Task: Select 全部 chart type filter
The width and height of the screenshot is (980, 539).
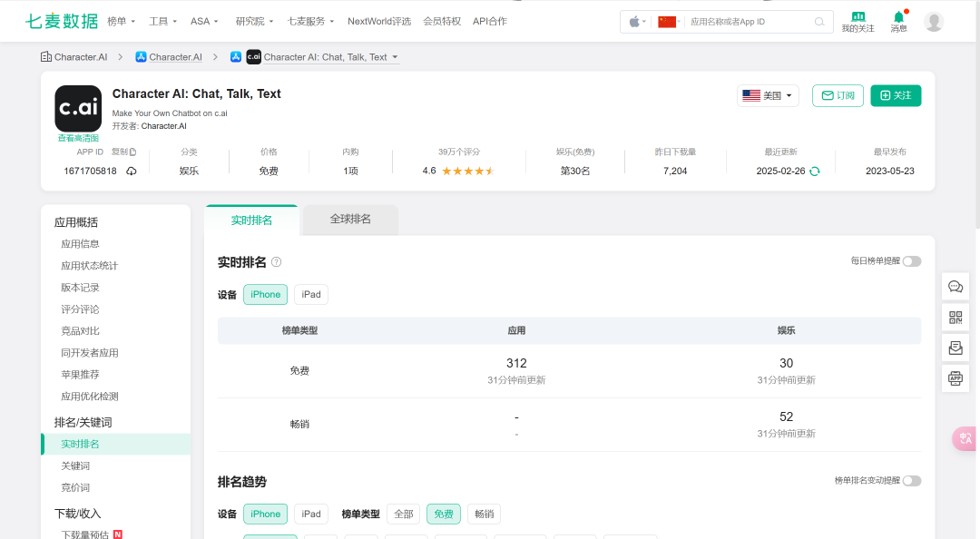Action: pos(404,514)
